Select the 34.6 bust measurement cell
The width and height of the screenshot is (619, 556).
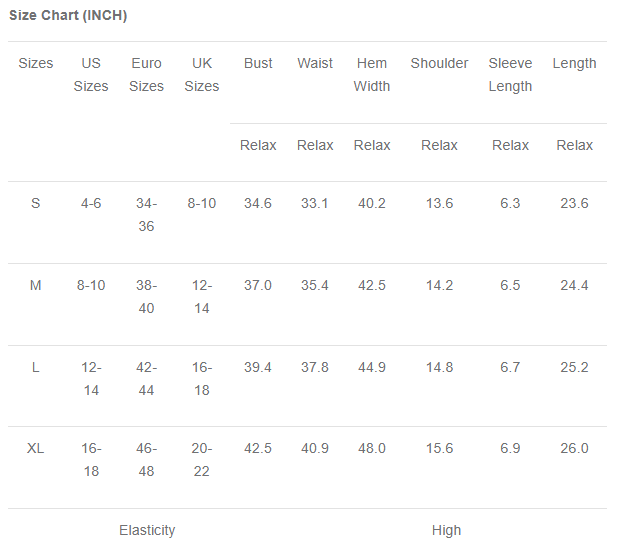click(x=258, y=203)
